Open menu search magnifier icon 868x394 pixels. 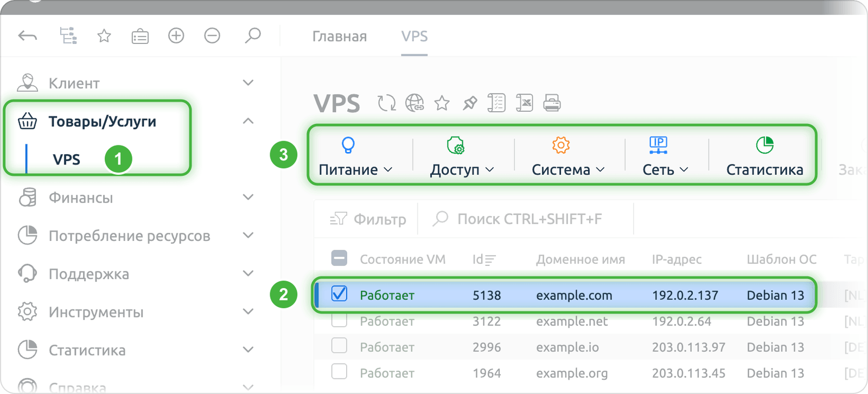[x=253, y=36]
